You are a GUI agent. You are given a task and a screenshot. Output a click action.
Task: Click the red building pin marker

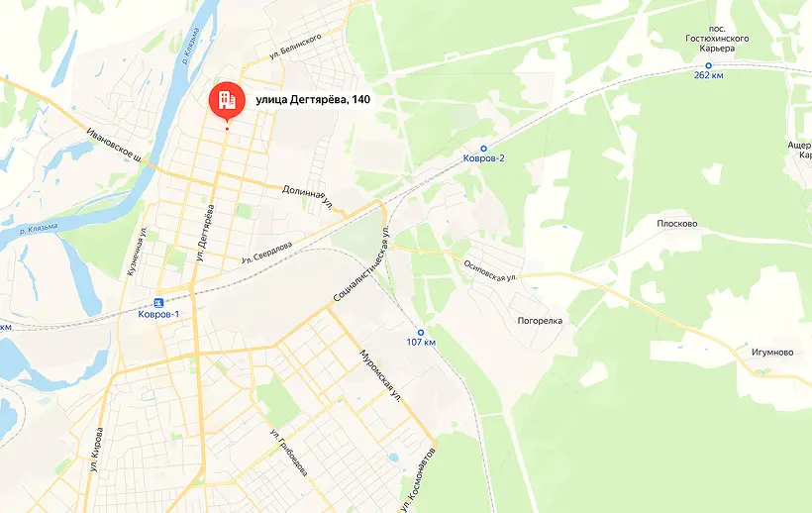point(227,102)
